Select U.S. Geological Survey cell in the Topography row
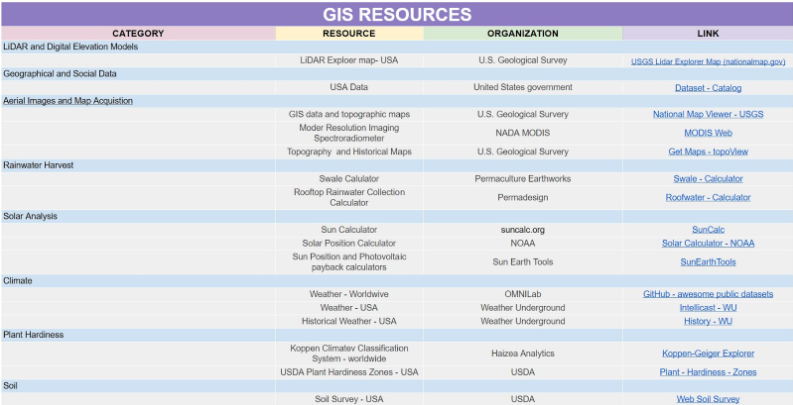The image size is (793, 405). 523,152
